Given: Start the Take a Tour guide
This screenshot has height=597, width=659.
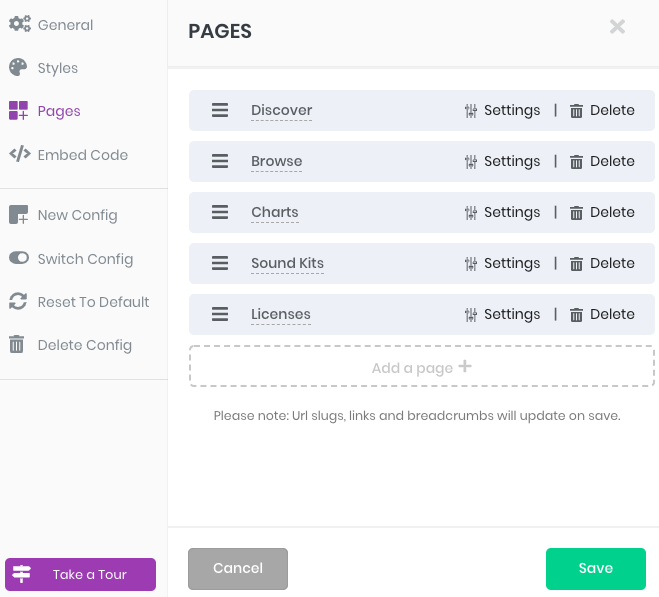Looking at the screenshot, I should click(80, 574).
